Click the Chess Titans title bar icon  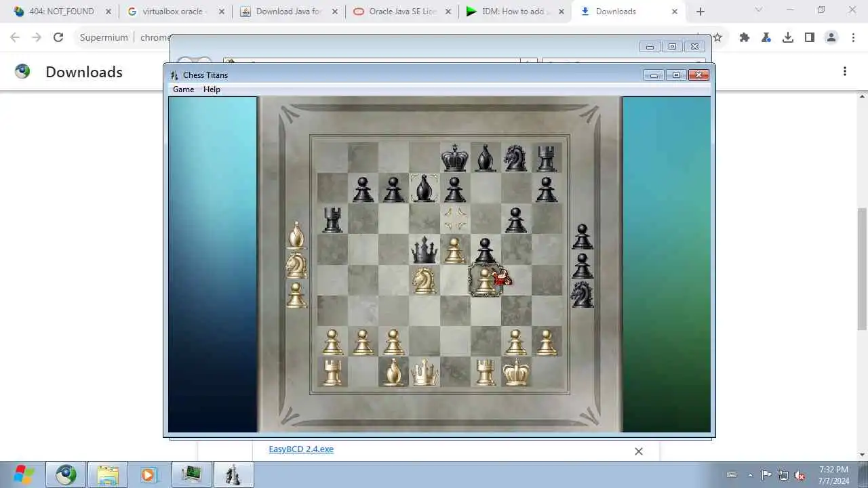click(x=174, y=75)
